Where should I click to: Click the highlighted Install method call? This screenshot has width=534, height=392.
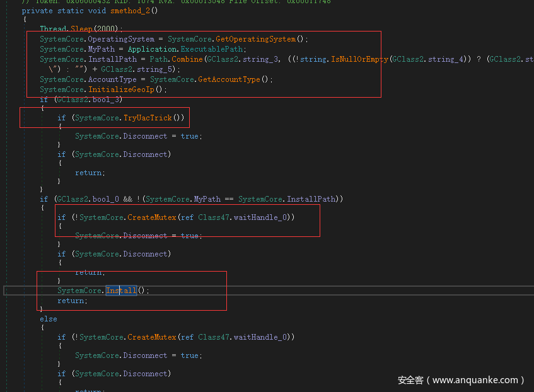pyautogui.click(x=121, y=291)
